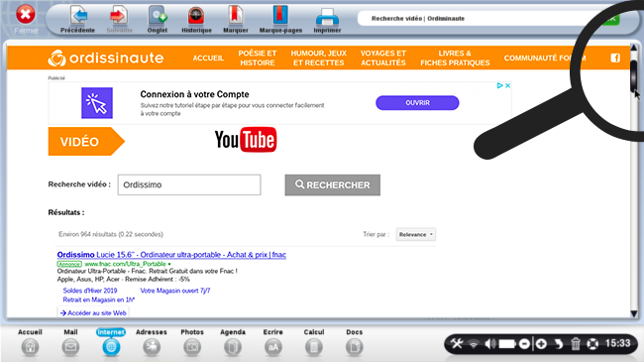
Task: Click the orange VIDÉO banner
Action: coord(86,142)
